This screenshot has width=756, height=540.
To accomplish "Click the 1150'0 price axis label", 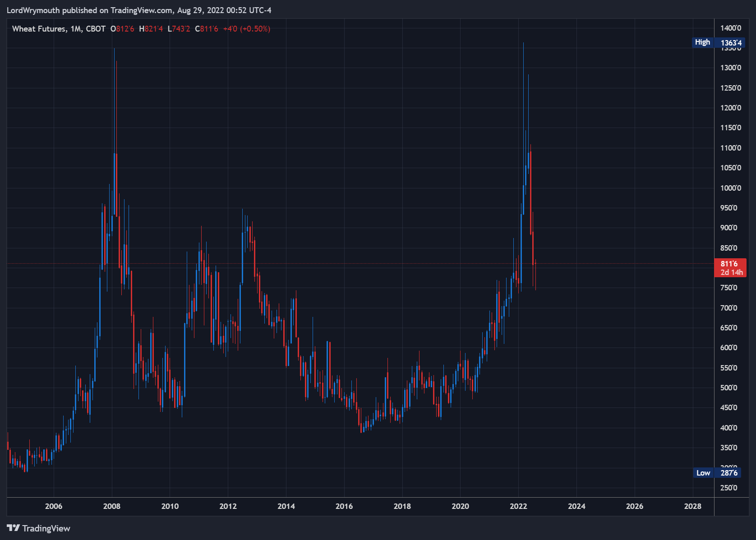I will coord(730,128).
